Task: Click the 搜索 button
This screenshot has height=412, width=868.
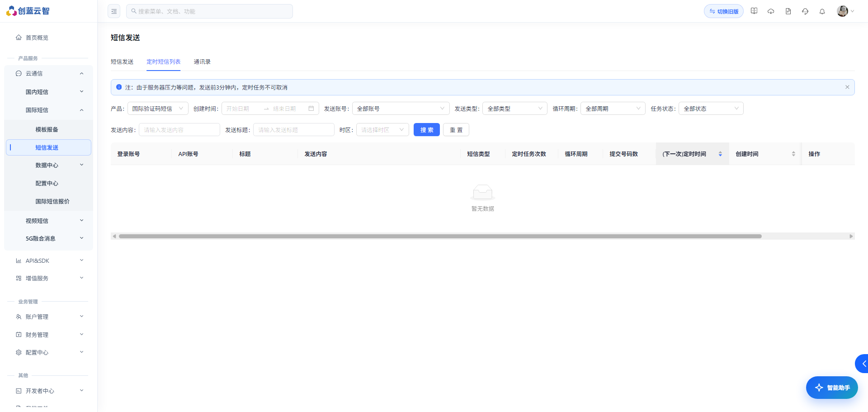Action: (427, 130)
